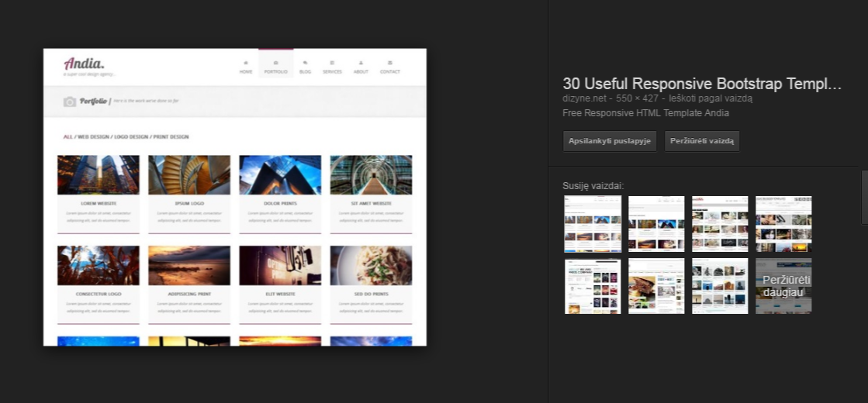The image size is (868, 403).
Task: Click the Andia logo in preview image
Action: [x=84, y=64]
